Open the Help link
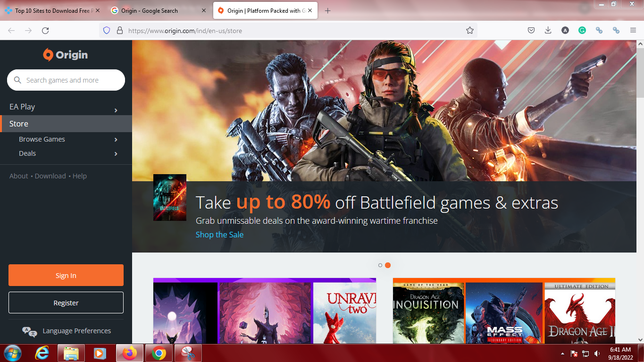The height and width of the screenshot is (362, 644). point(80,176)
